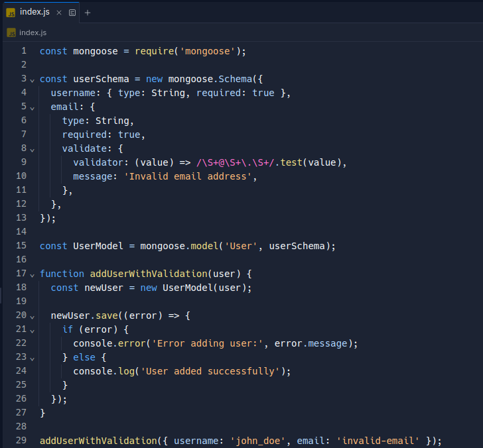Screen dimensions: 483x448
Task: Click the require function name on line 1
Action: [x=155, y=51]
